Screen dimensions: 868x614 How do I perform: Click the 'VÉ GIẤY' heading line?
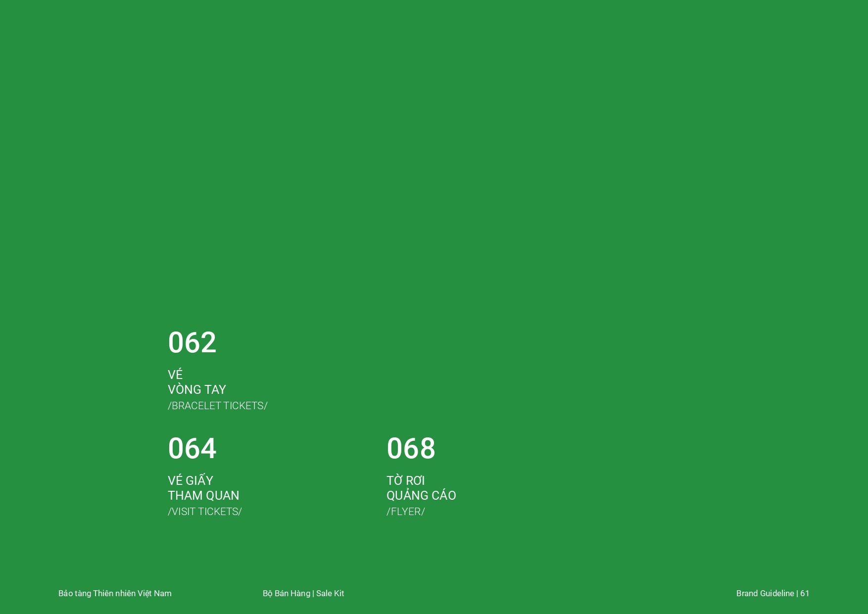191,480
